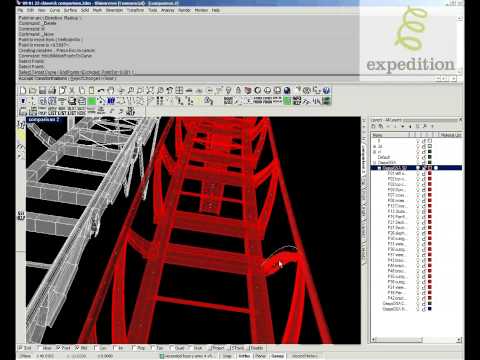480x360 pixels.
Task: Expand the 2d layer tree node
Action: pos(374,146)
